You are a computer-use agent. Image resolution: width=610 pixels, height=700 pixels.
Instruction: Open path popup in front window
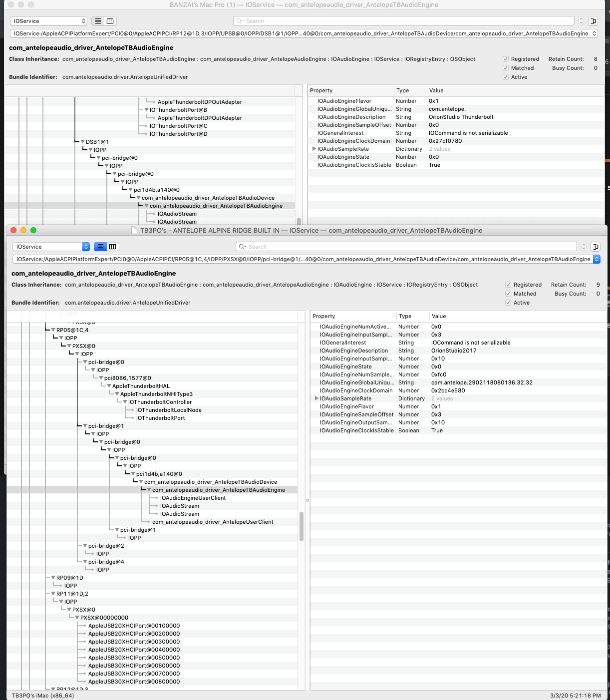tap(306, 259)
